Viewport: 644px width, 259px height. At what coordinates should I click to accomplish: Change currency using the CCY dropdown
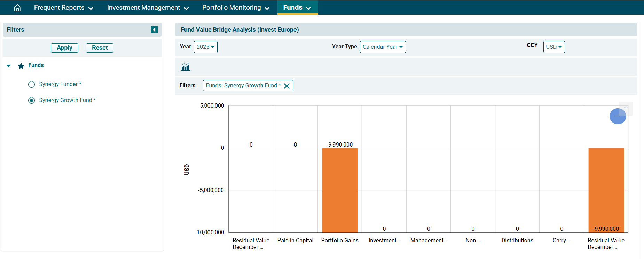coord(553,47)
